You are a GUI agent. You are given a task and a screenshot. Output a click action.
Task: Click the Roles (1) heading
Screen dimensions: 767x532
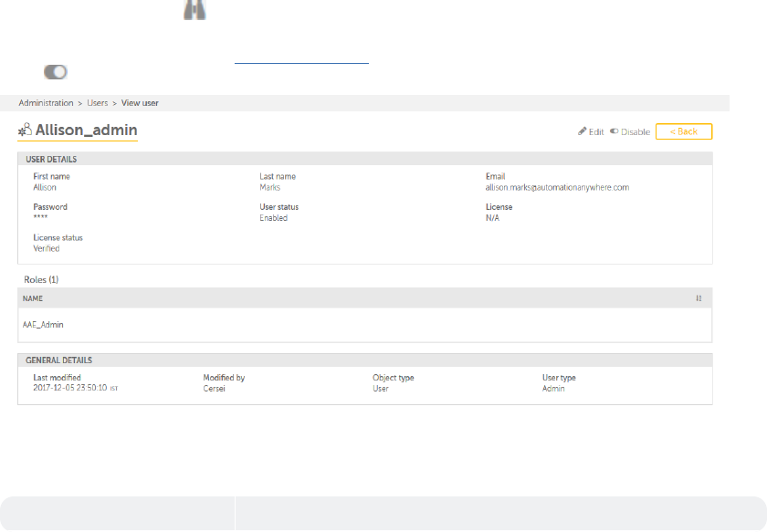pos(42,278)
